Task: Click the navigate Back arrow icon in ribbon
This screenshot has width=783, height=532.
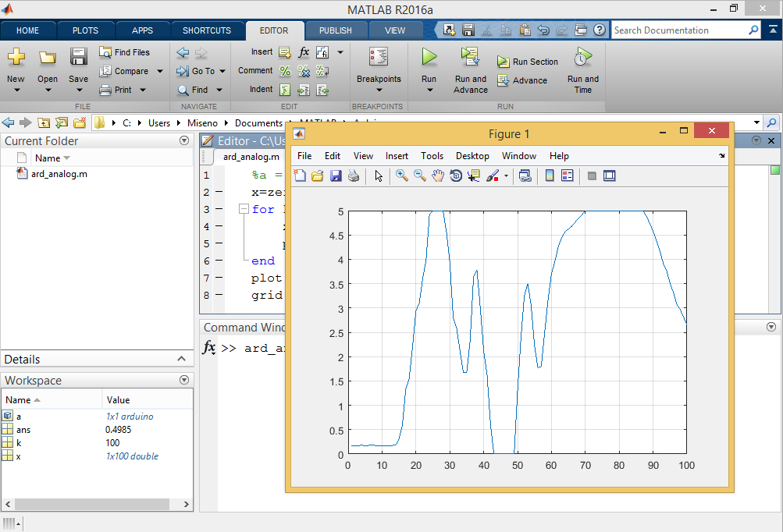Action: click(183, 52)
